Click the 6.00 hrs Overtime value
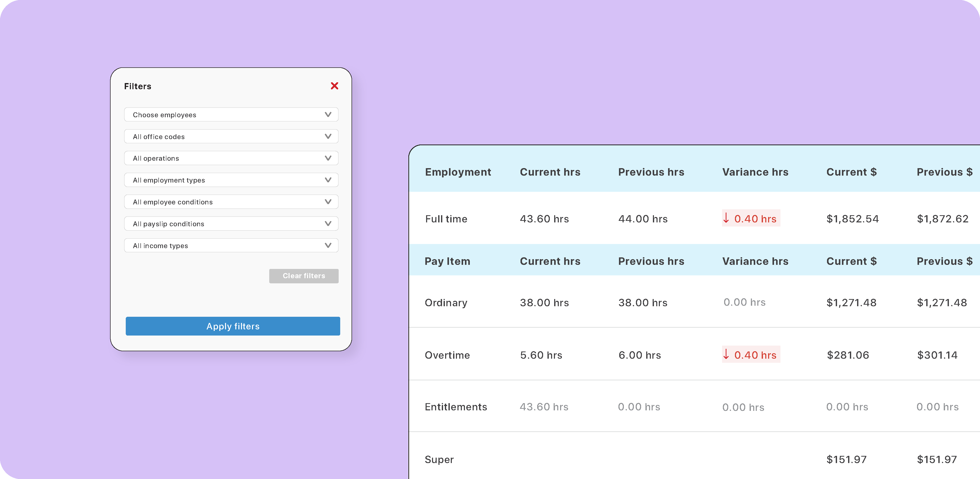This screenshot has height=479, width=980. pyautogui.click(x=640, y=355)
